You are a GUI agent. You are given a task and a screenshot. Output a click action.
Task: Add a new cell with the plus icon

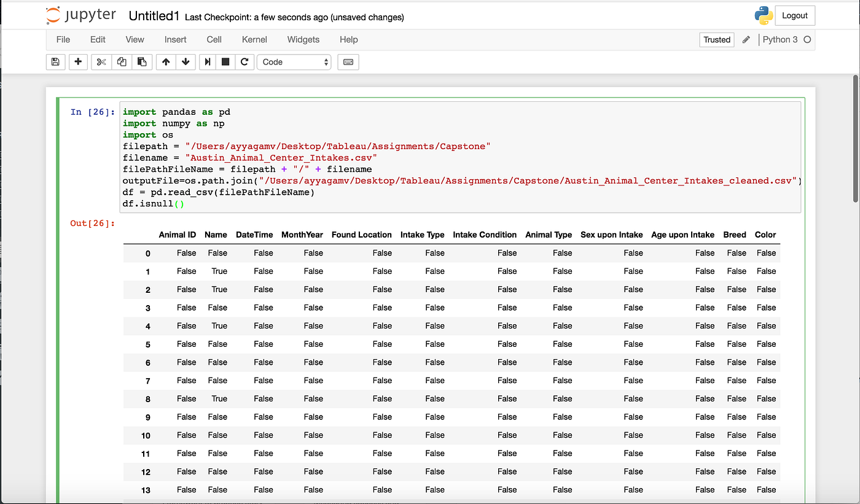pyautogui.click(x=78, y=61)
